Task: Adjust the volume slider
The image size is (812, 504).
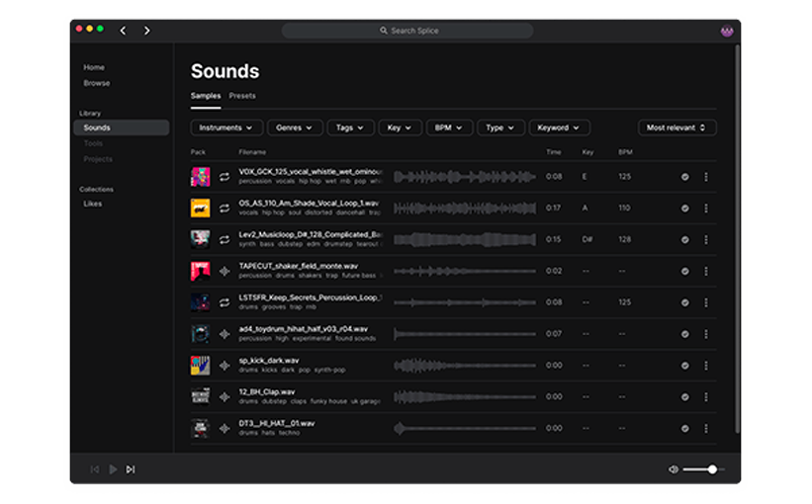Action: pyautogui.click(x=712, y=469)
